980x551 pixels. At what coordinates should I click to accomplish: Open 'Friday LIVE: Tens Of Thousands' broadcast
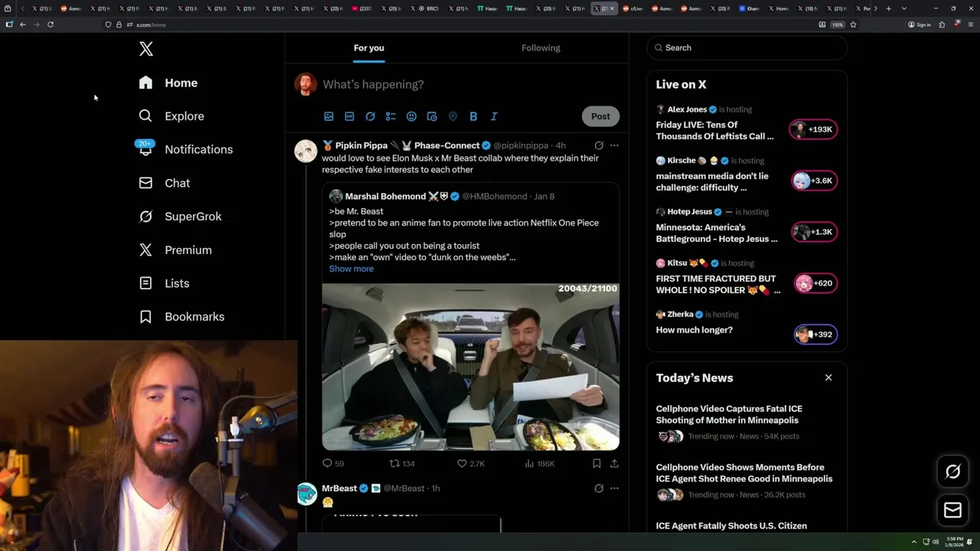point(715,130)
